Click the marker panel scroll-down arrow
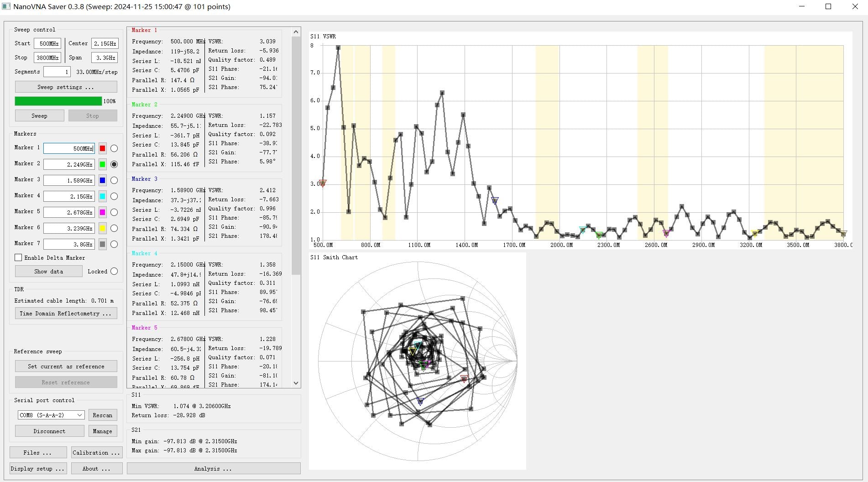The width and height of the screenshot is (868, 482). coord(296,383)
